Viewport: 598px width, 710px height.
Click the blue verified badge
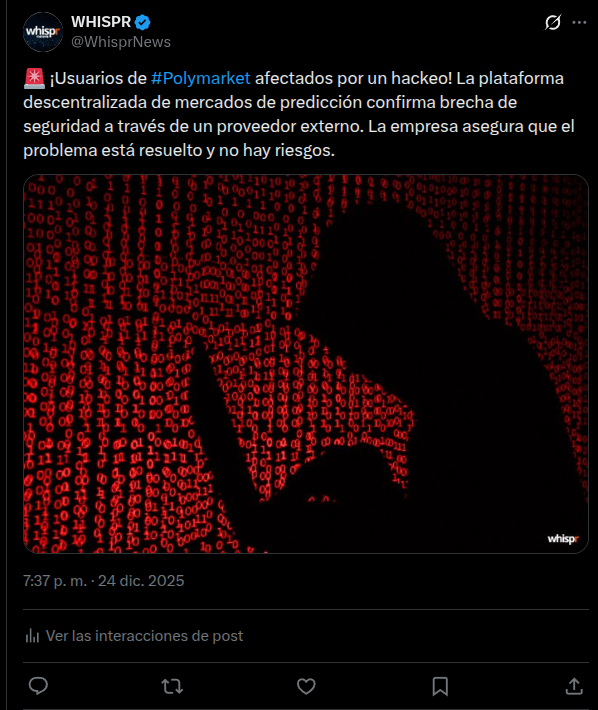pyautogui.click(x=143, y=22)
